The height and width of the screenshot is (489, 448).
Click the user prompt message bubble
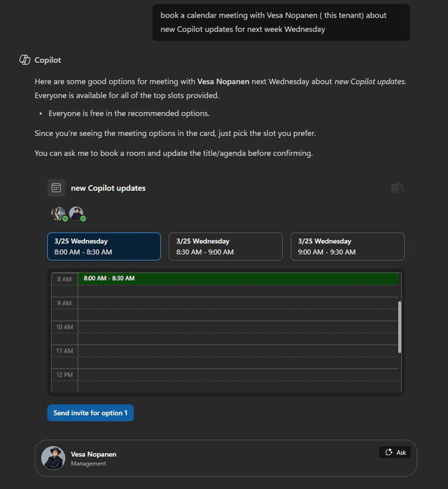click(281, 22)
